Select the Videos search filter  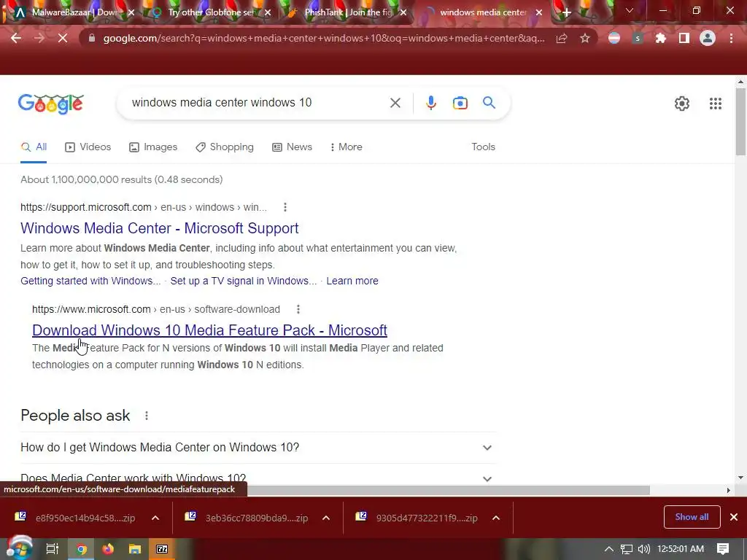tap(88, 147)
